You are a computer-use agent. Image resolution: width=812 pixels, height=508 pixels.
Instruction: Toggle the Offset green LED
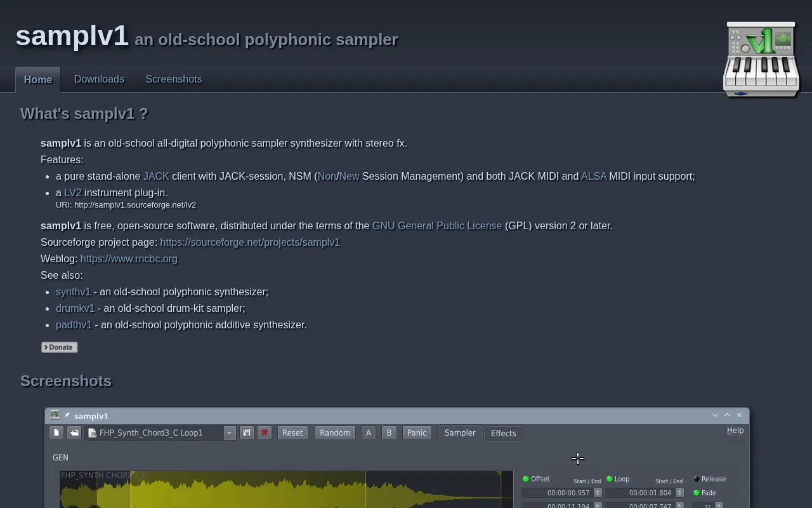coord(525,479)
